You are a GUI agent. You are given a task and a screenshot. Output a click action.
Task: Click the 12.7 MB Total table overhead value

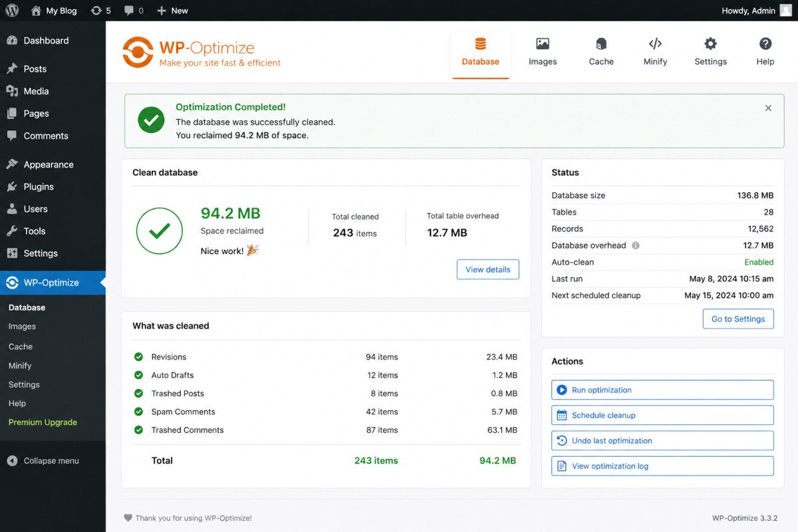tap(447, 233)
